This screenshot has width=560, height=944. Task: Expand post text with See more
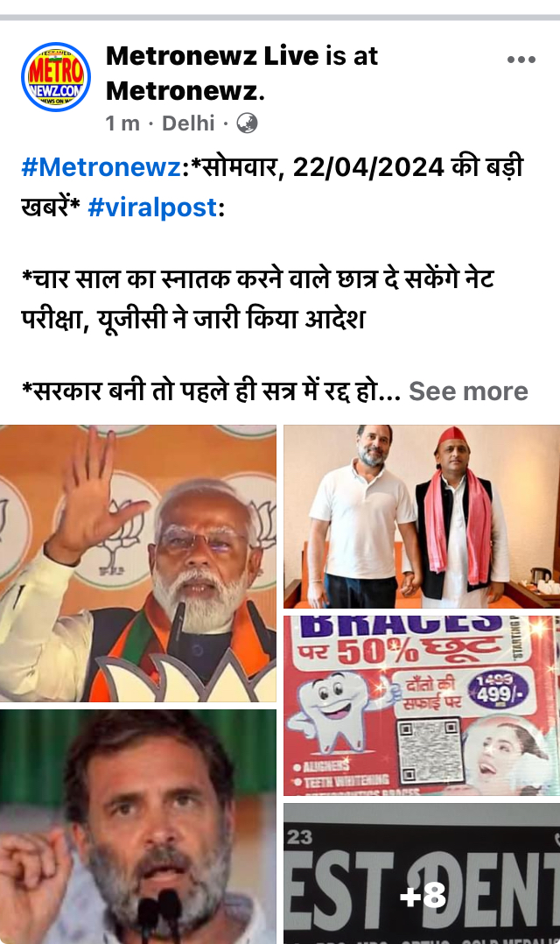coord(469,391)
